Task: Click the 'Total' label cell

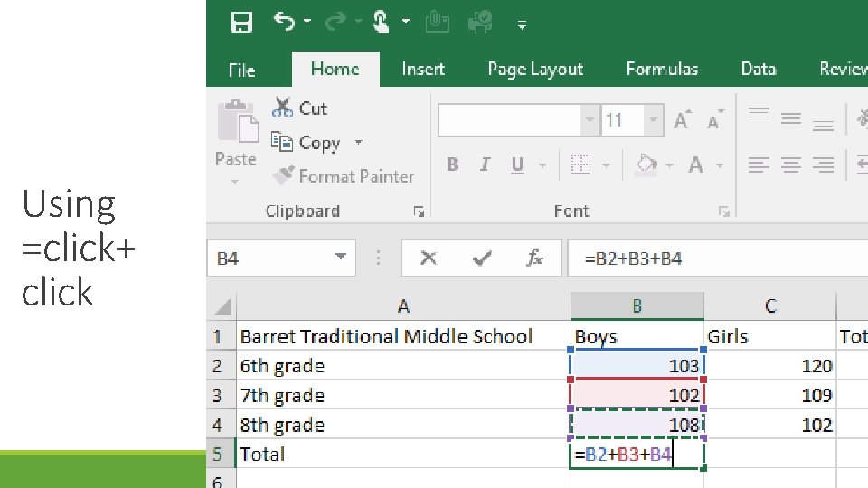Action: tap(403, 455)
